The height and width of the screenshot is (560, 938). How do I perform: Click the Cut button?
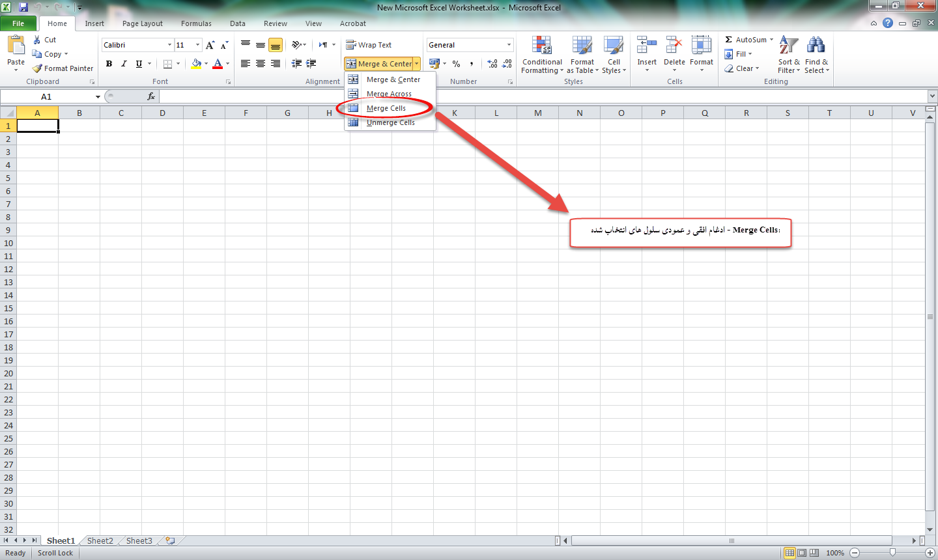(44, 40)
